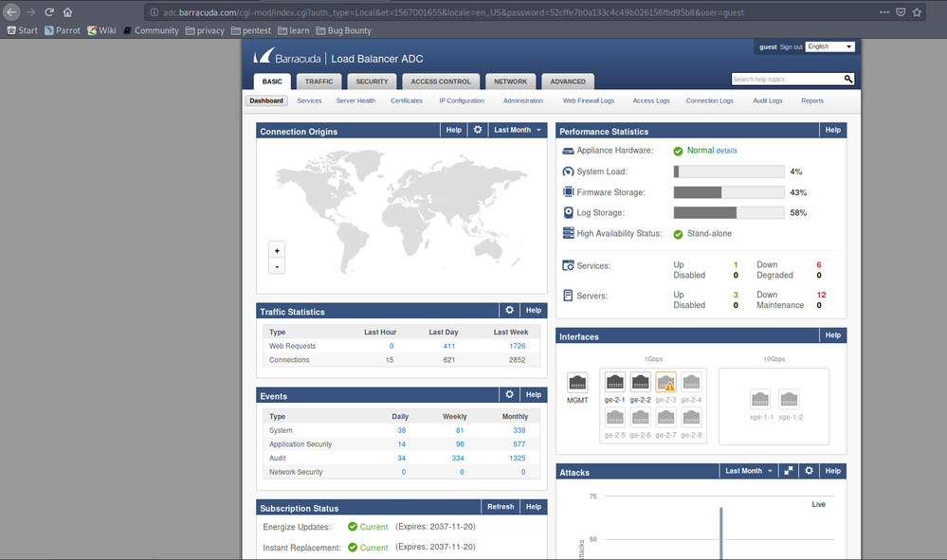This screenshot has width=947, height=560.
Task: Open the Web Firewall Logs subtab
Action: click(589, 100)
